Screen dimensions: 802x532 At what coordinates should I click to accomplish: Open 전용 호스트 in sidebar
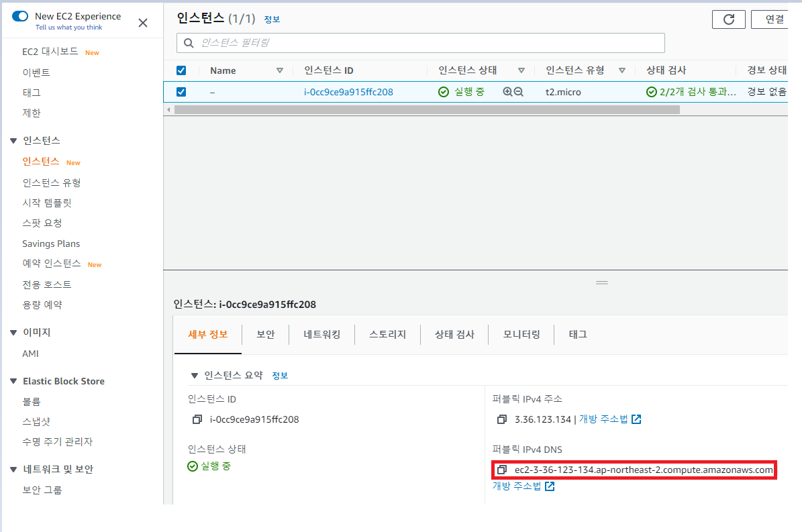(47, 284)
